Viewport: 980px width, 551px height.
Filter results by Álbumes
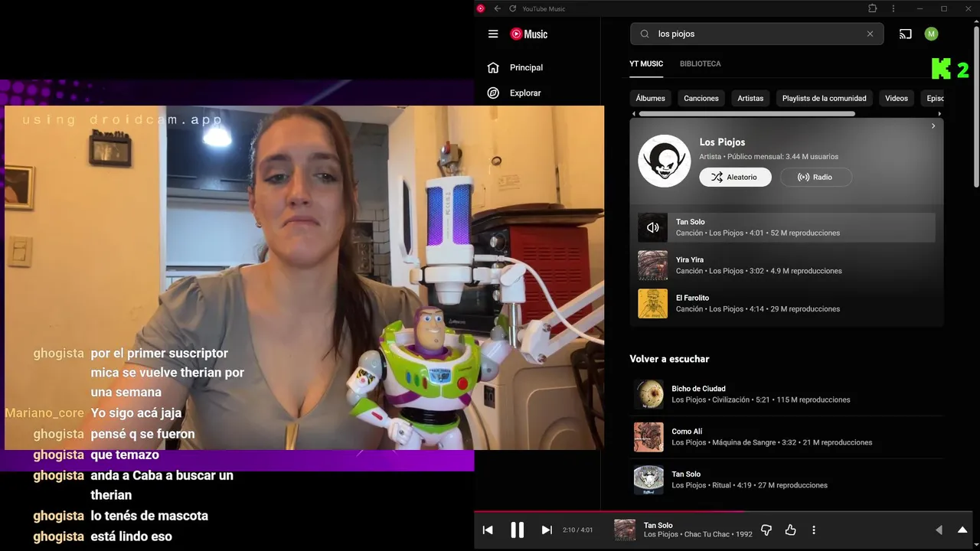click(x=651, y=98)
